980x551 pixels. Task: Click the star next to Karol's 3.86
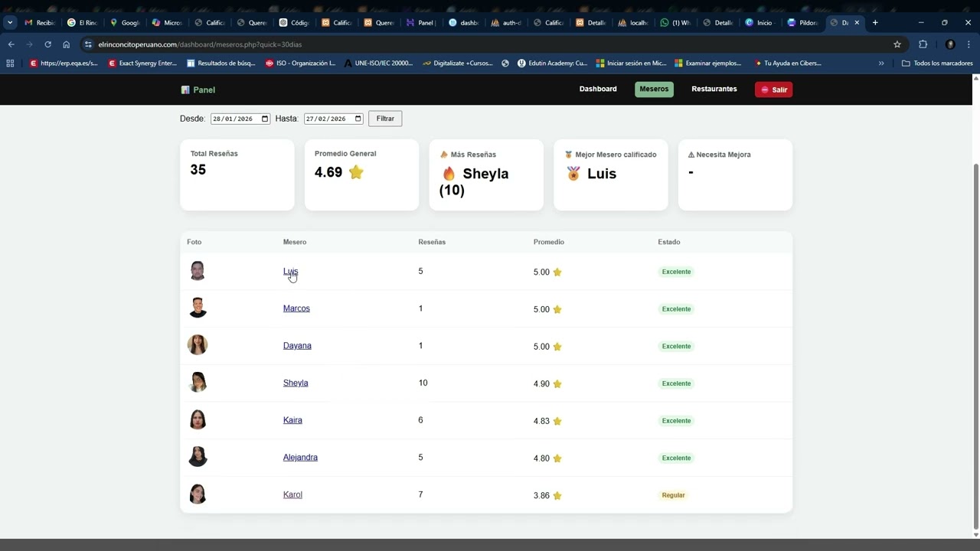pos(557,496)
